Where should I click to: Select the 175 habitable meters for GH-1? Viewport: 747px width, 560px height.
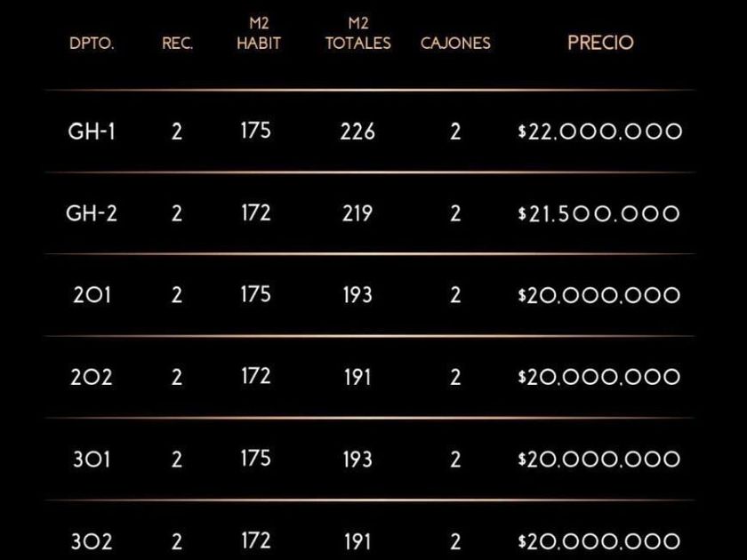[x=255, y=131]
